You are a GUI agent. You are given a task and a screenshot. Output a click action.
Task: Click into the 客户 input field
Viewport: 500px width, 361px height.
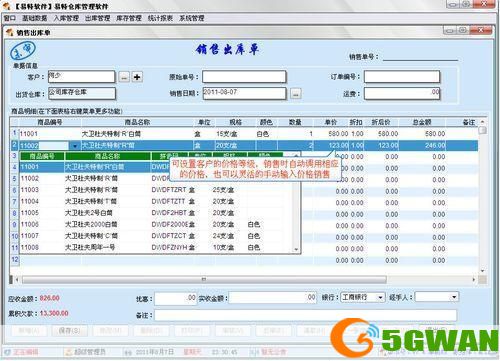(81, 77)
